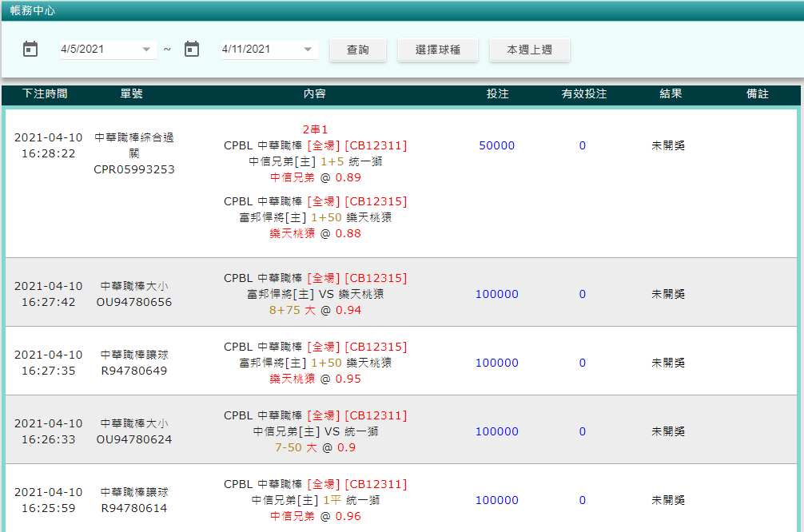Image resolution: width=804 pixels, height=532 pixels.
Task: Click bet time 16:27:35
Action: click(x=48, y=371)
